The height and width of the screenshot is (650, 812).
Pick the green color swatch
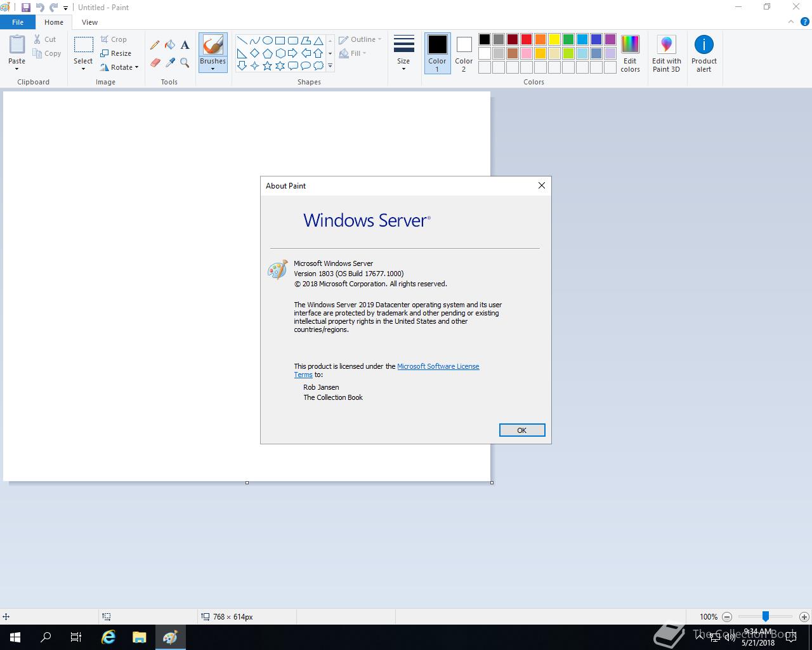[568, 39]
